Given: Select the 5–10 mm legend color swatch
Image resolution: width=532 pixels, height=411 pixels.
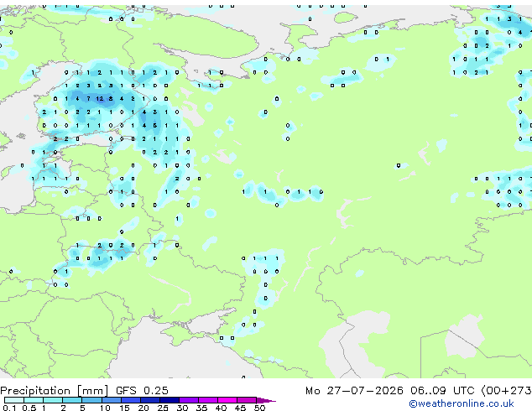Looking at the screenshot, I should [92, 400].
